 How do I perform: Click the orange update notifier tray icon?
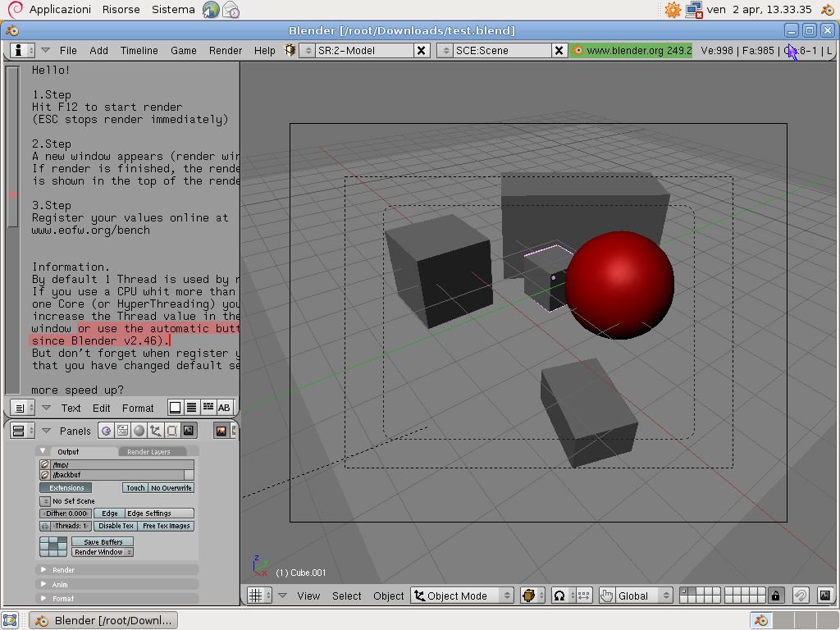(673, 10)
